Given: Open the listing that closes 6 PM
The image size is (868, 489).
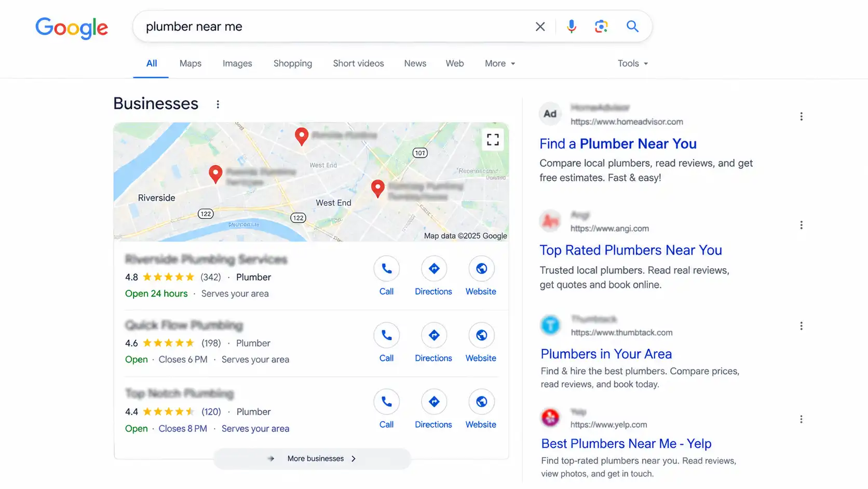Looking at the screenshot, I should click(x=184, y=326).
